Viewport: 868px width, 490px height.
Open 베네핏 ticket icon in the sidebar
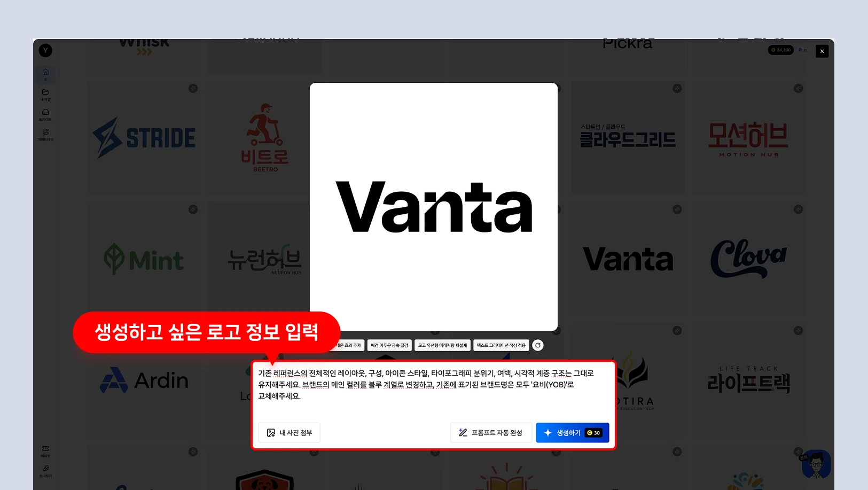(x=45, y=452)
